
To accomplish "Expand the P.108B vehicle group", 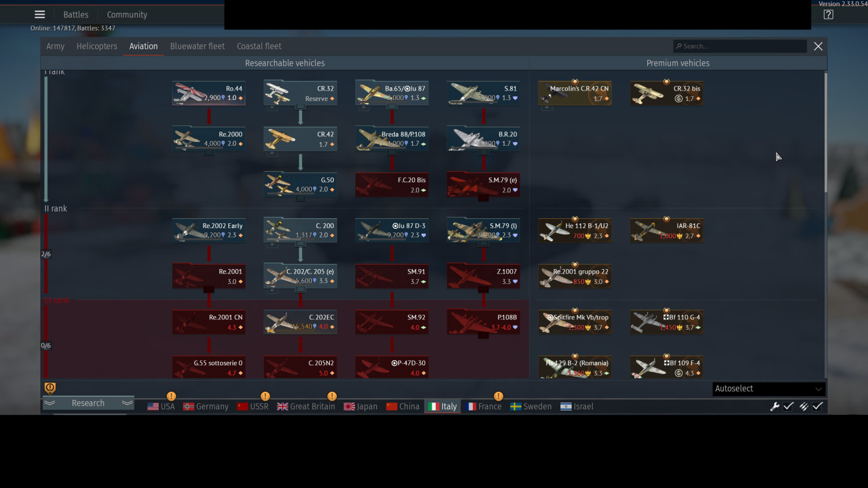I will pos(484,335).
